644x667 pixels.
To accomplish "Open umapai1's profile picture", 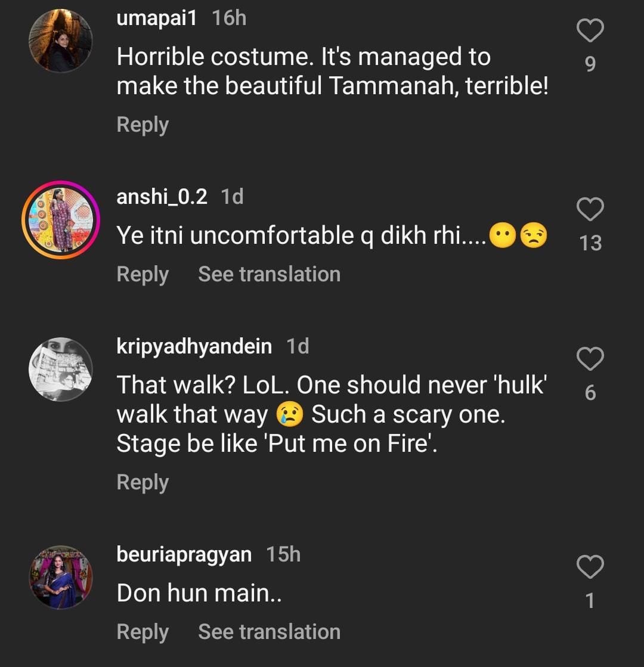I will pyautogui.click(x=61, y=41).
